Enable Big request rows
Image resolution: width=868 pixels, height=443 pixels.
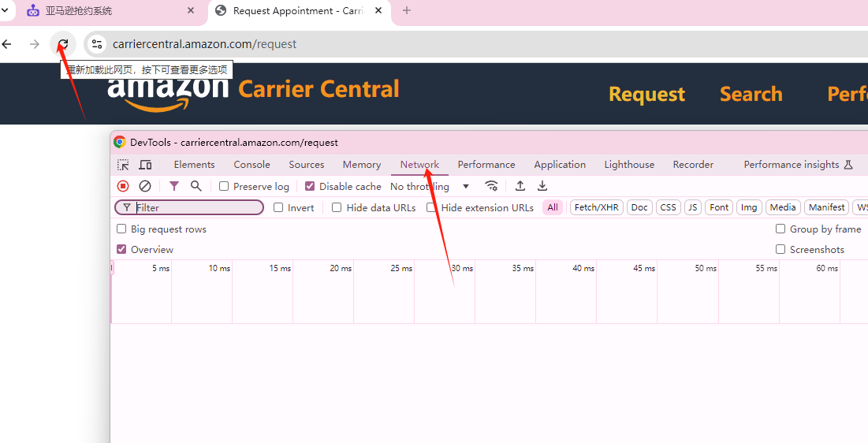click(x=121, y=229)
